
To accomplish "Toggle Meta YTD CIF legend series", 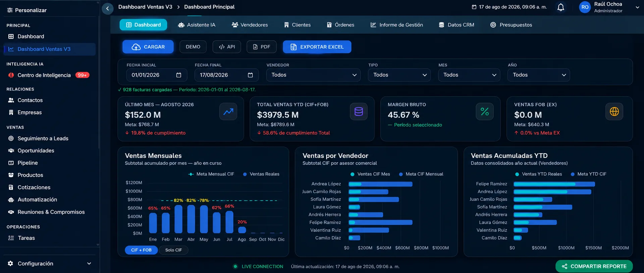I will click(x=588, y=174).
